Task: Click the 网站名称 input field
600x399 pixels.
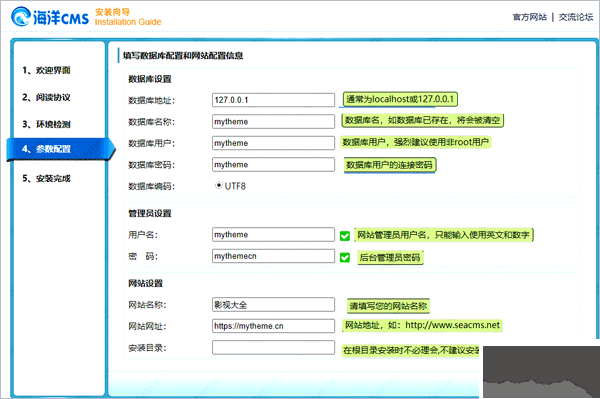Action: pos(273,305)
